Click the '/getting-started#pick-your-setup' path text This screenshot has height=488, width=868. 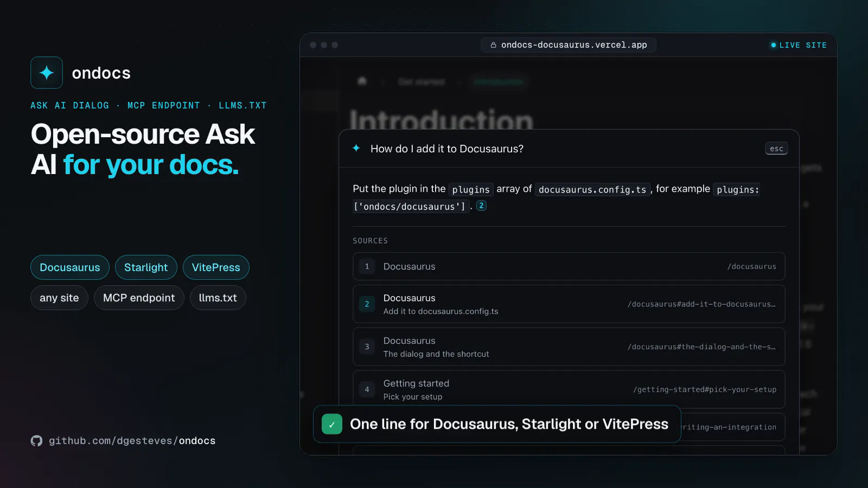click(705, 389)
